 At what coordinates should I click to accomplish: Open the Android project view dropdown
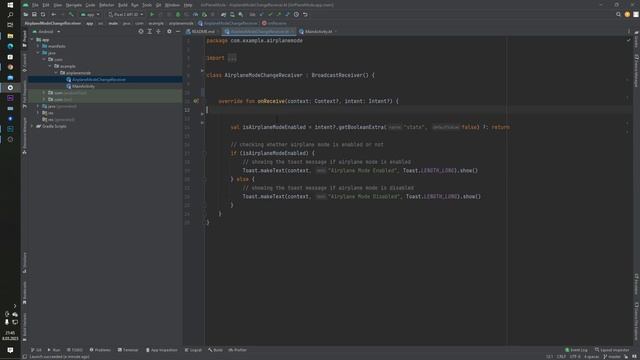[x=46, y=31]
